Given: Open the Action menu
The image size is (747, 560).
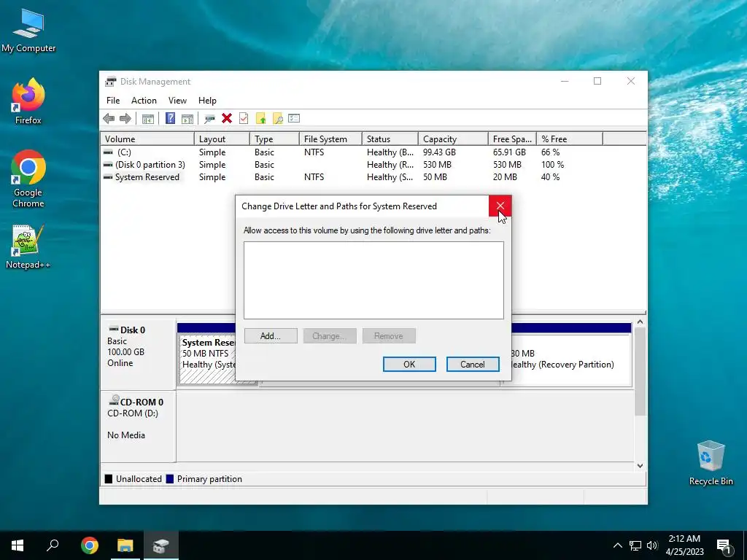Looking at the screenshot, I should pyautogui.click(x=144, y=101).
